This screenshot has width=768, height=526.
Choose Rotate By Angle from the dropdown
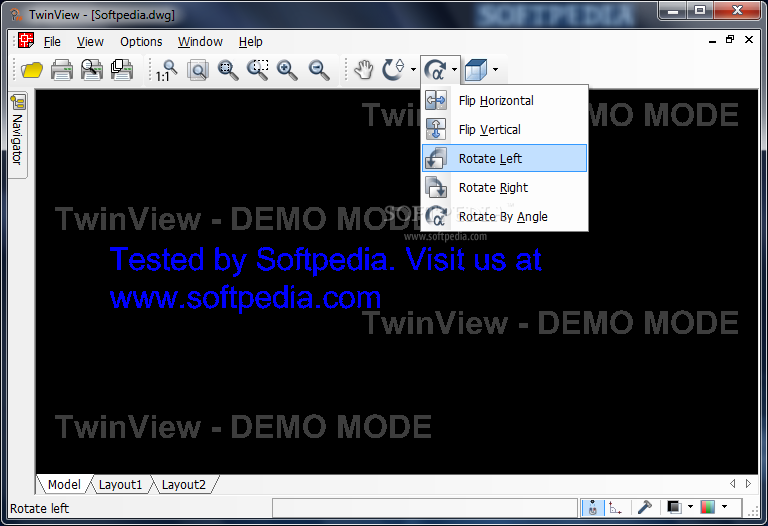[504, 216]
